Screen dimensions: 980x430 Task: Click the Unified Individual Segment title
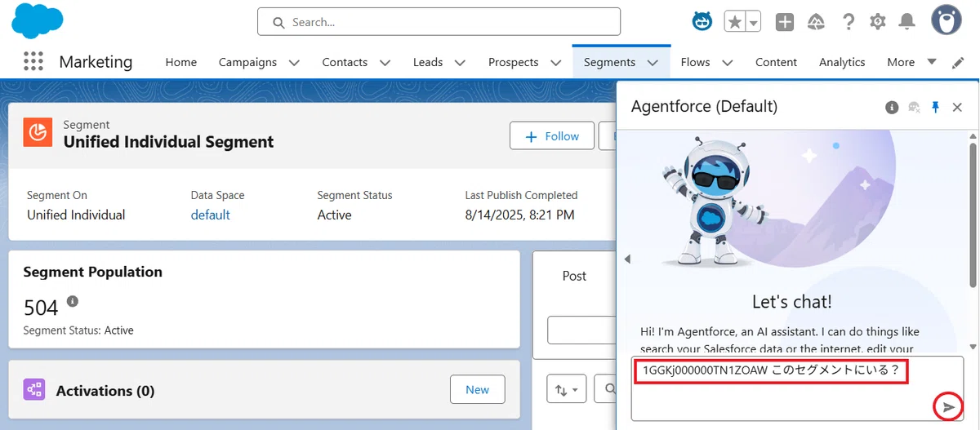(x=168, y=142)
